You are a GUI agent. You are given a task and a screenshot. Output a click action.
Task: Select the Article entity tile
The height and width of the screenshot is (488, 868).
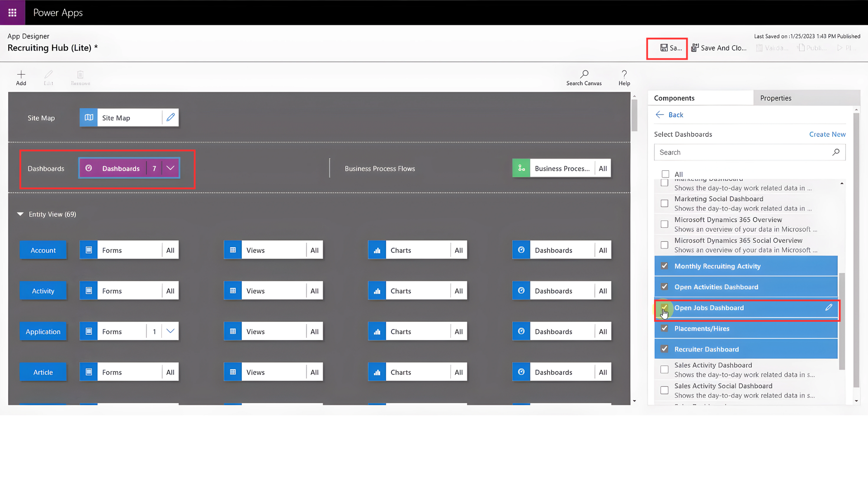pos(43,372)
